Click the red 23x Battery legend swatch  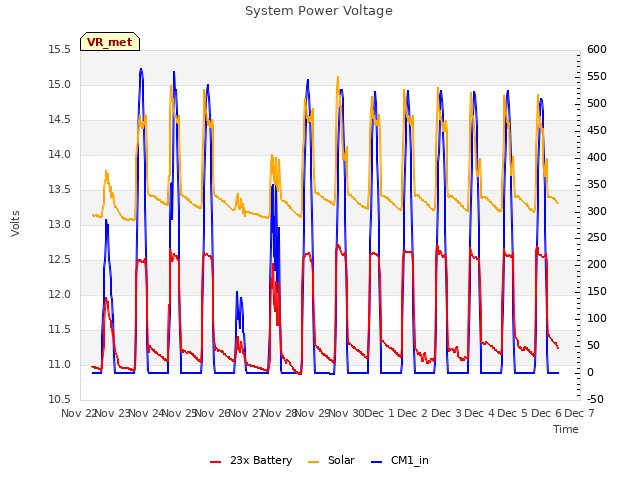tap(216, 462)
